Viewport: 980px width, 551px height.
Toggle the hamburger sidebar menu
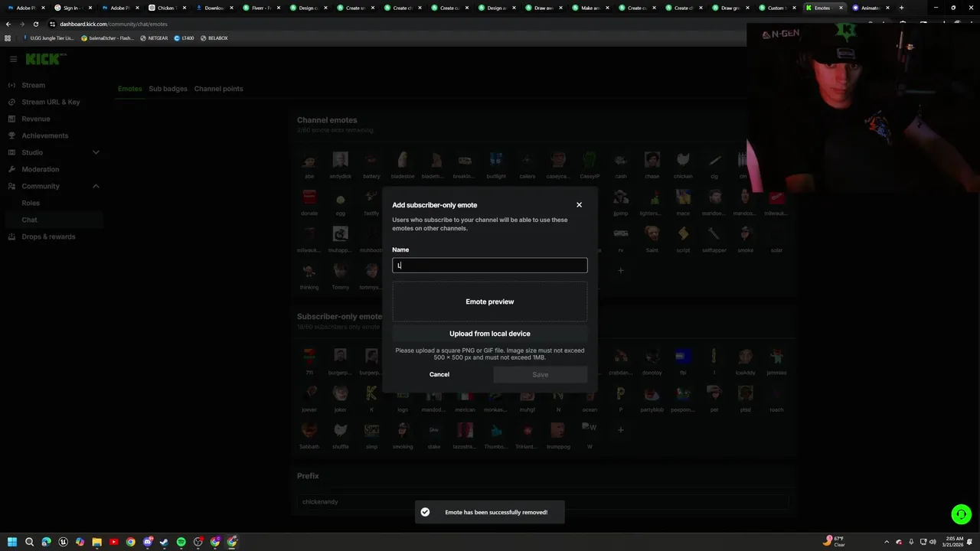(x=13, y=59)
